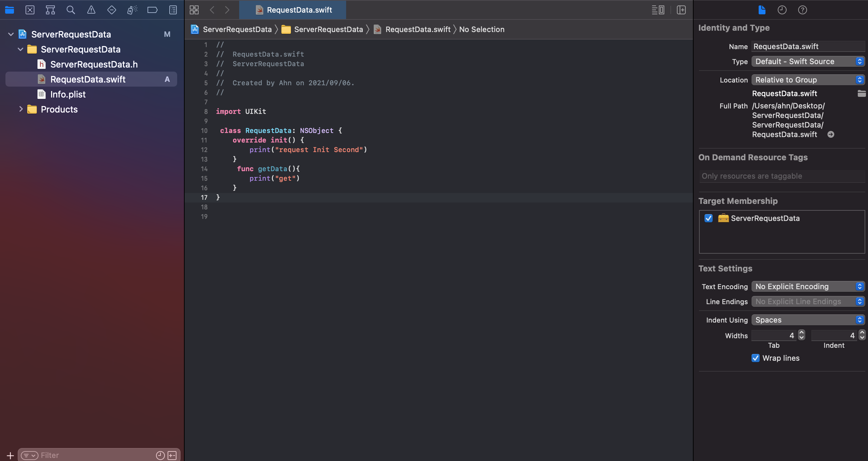Increase the Tab width stepper
This screenshot has height=461, width=868.
pyautogui.click(x=802, y=333)
